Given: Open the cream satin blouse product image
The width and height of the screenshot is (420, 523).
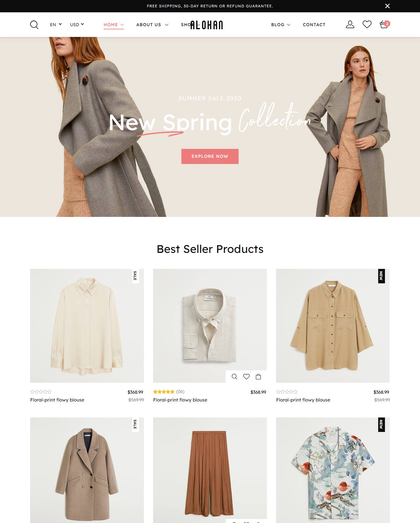Looking at the screenshot, I should (x=87, y=326).
